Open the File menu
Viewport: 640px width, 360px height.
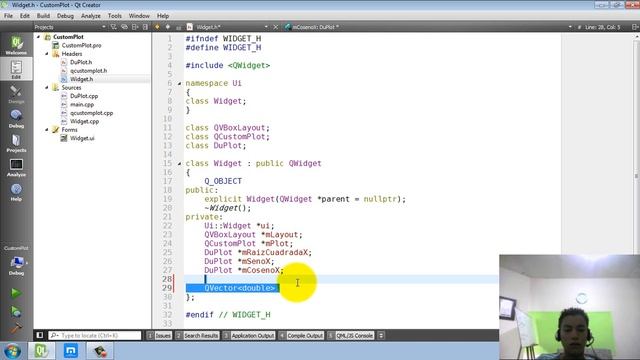tap(8, 16)
